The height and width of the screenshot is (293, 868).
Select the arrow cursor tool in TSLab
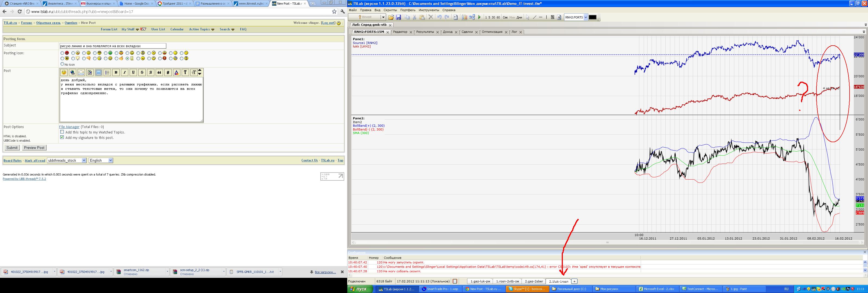(528, 17)
